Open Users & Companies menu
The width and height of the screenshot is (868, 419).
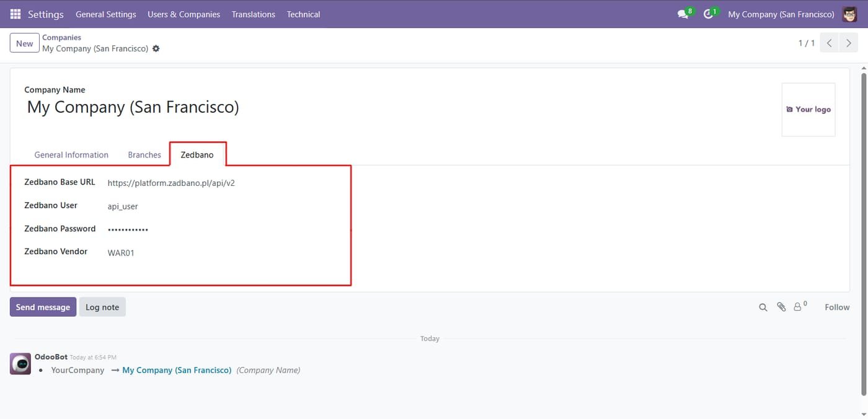(184, 14)
